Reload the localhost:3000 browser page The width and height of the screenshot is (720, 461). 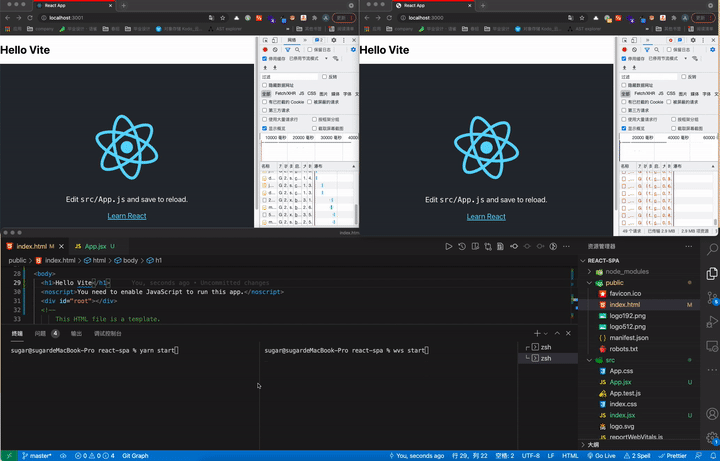389,18
